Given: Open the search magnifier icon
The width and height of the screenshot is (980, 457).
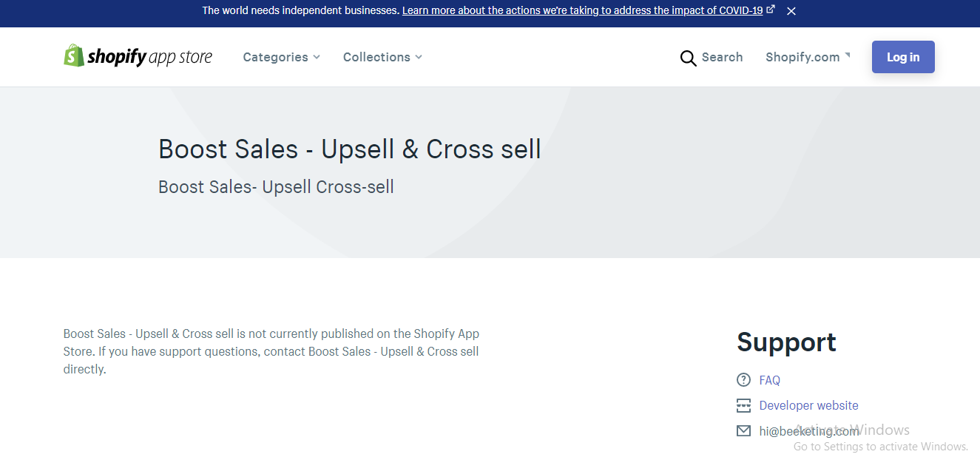Looking at the screenshot, I should (x=688, y=58).
